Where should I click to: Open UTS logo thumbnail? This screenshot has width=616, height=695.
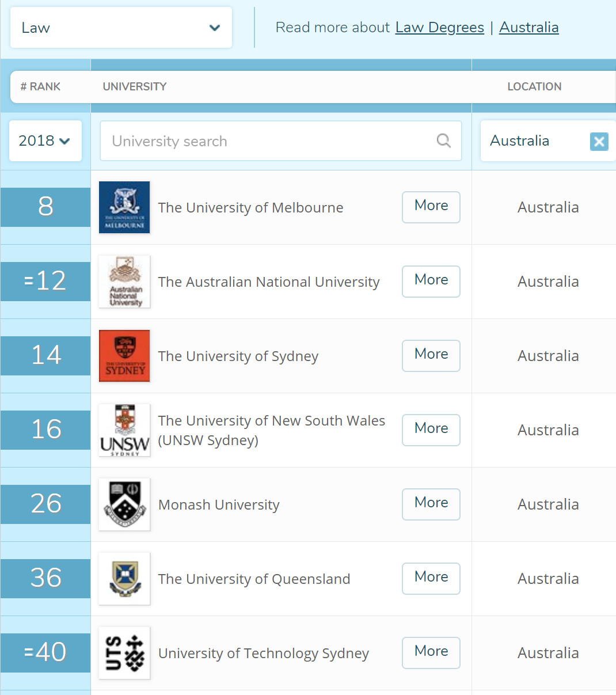click(124, 653)
